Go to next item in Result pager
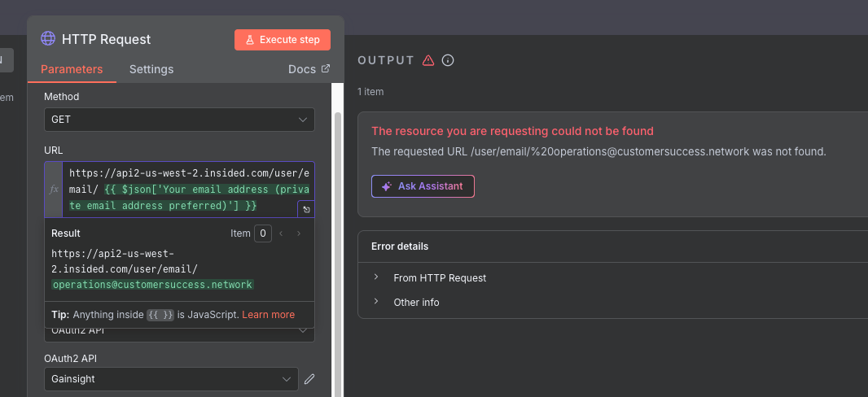Screen dimensions: 868x397 pyautogui.click(x=299, y=233)
